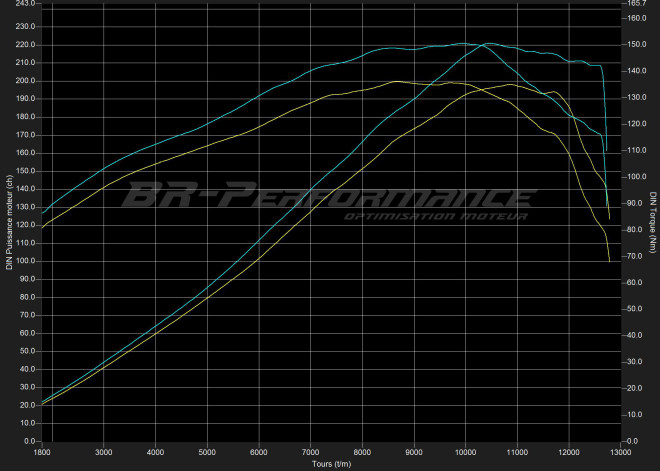The image size is (660, 471).
Task: Click the 120.0 label on right torque axis
Action: [x=634, y=124]
